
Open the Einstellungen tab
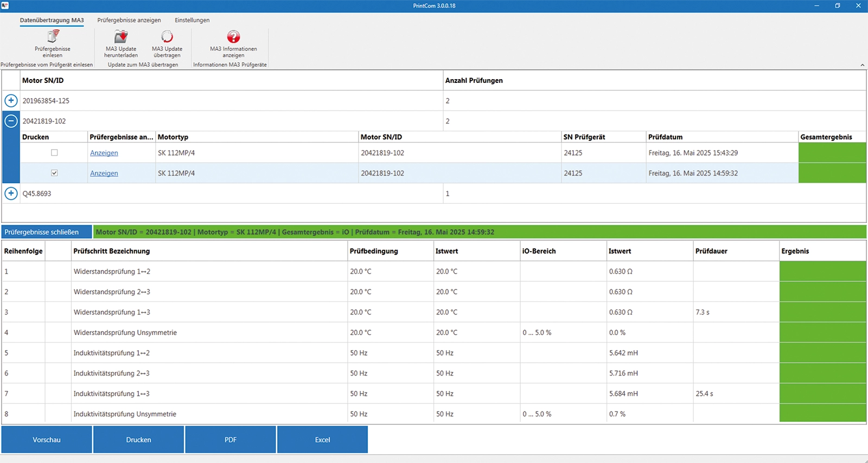pyautogui.click(x=192, y=20)
